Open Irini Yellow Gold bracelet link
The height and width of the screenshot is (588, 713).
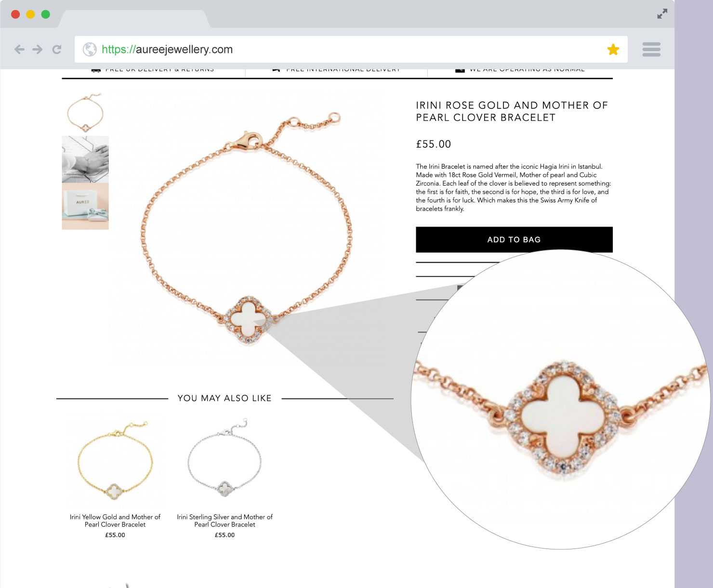point(115,521)
